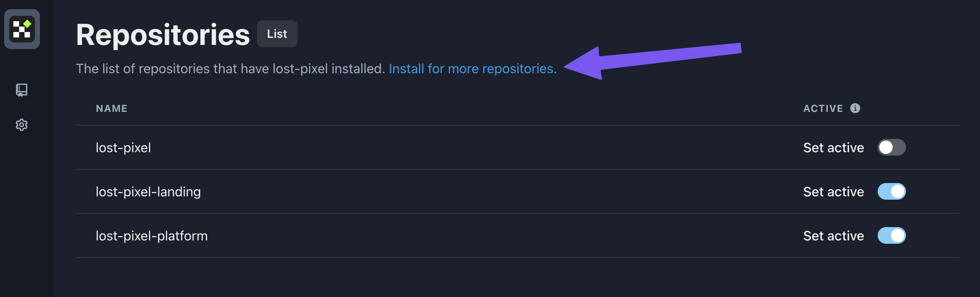Screen dimensions: 980x297
Task: Click Set active label for lost-pixel-landing
Action: click(833, 192)
